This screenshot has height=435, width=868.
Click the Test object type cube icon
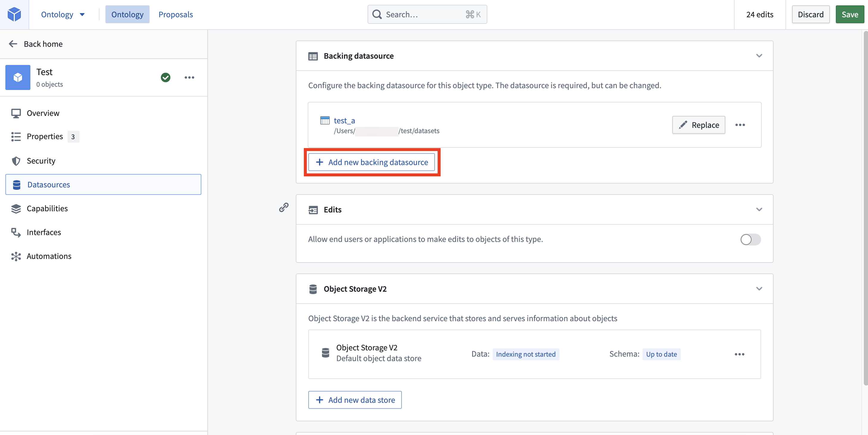pyautogui.click(x=18, y=77)
